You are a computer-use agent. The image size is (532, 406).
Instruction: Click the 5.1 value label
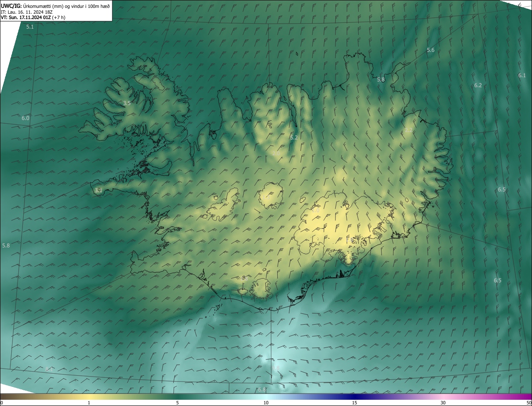tap(30, 27)
